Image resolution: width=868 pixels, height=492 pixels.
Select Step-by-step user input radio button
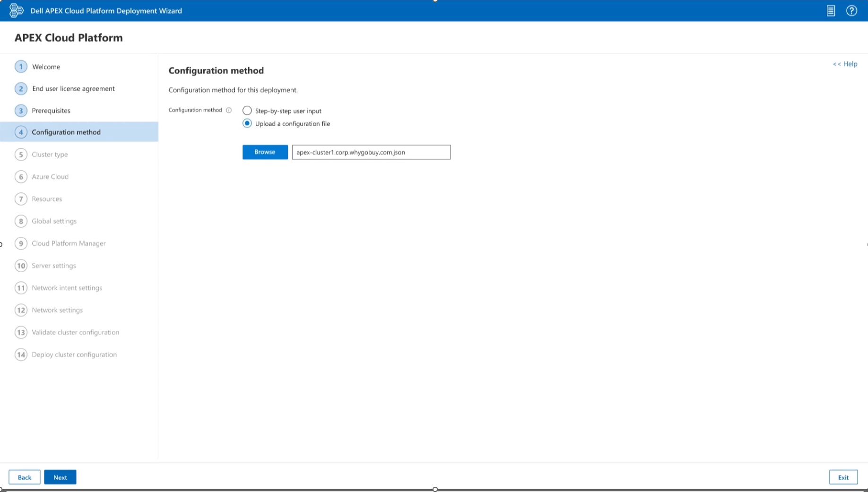click(x=247, y=111)
